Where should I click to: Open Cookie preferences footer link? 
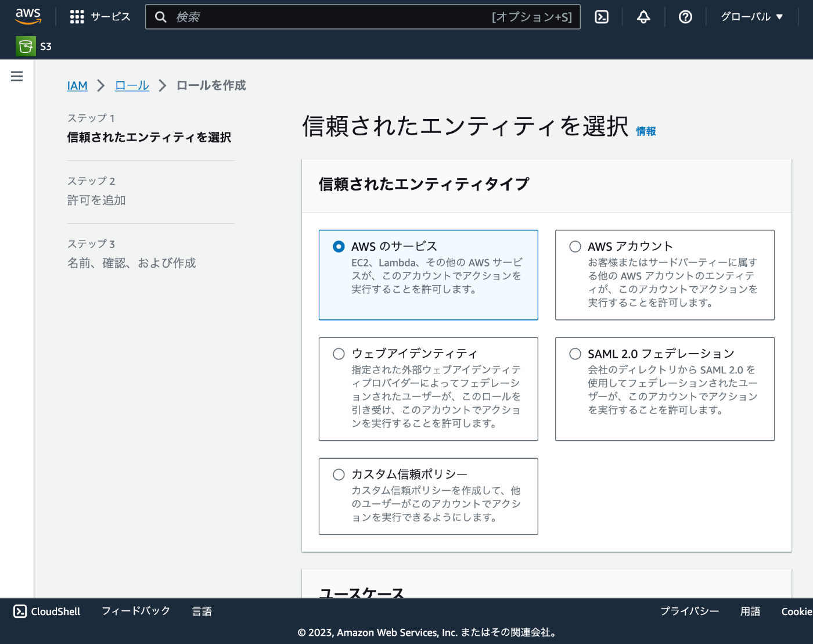pyautogui.click(x=797, y=611)
